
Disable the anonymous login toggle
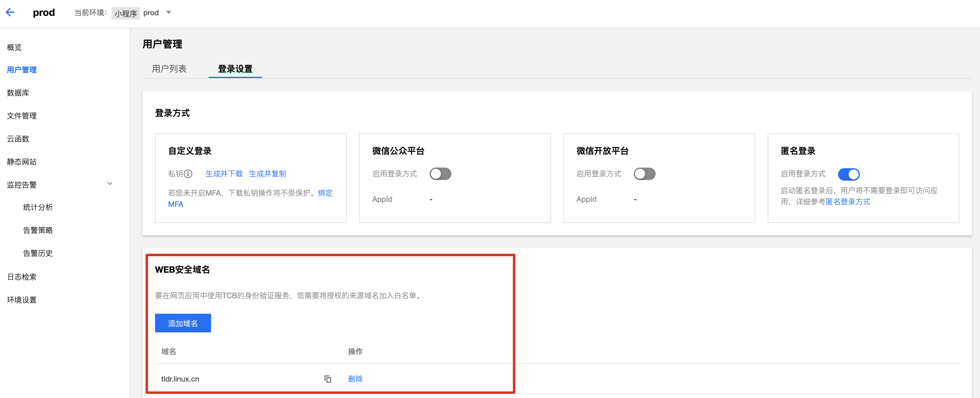(848, 174)
